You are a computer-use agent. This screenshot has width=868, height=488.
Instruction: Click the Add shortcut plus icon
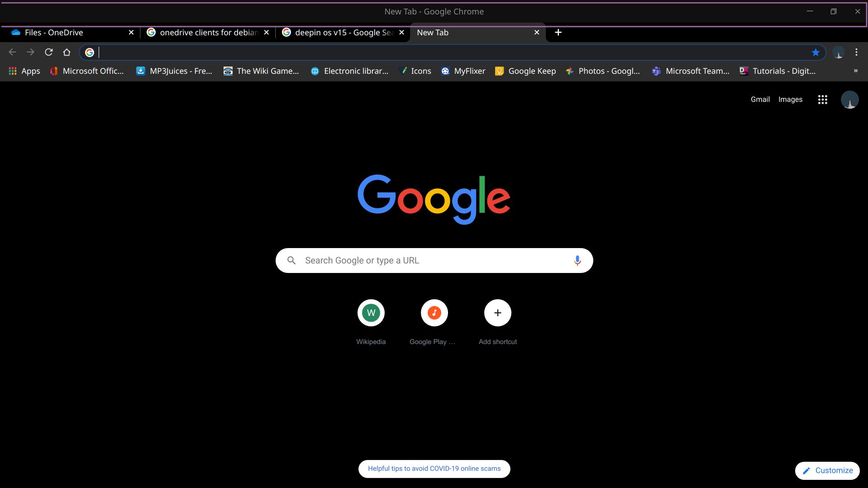[x=497, y=313]
